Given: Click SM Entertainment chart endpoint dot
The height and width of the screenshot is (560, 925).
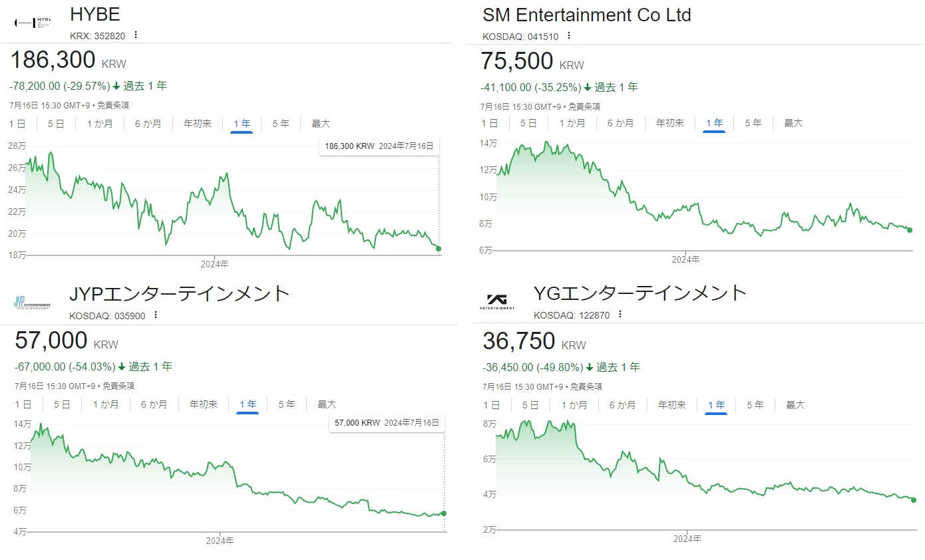Looking at the screenshot, I should coord(910,230).
